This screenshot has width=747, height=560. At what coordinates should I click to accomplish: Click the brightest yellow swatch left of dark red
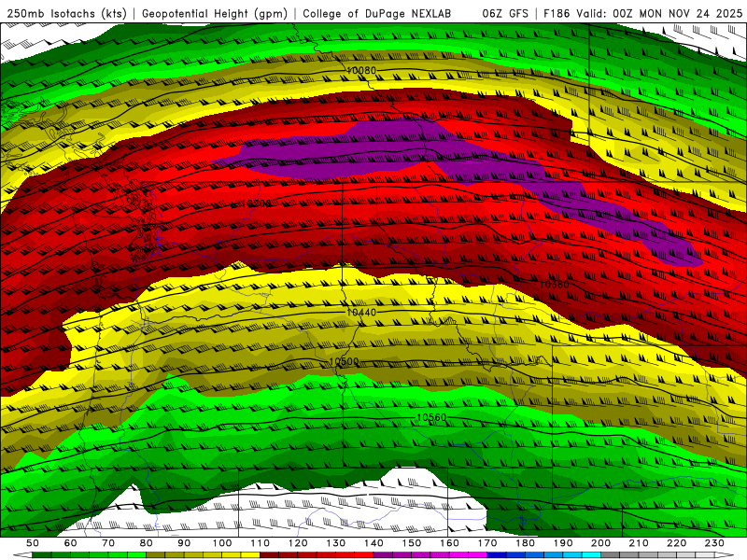[250, 555]
